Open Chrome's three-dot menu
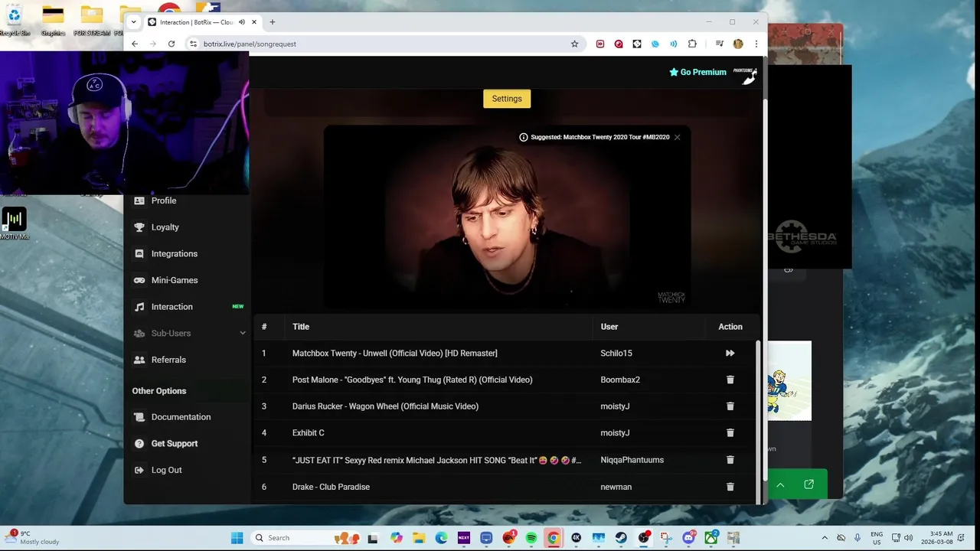 click(756, 44)
